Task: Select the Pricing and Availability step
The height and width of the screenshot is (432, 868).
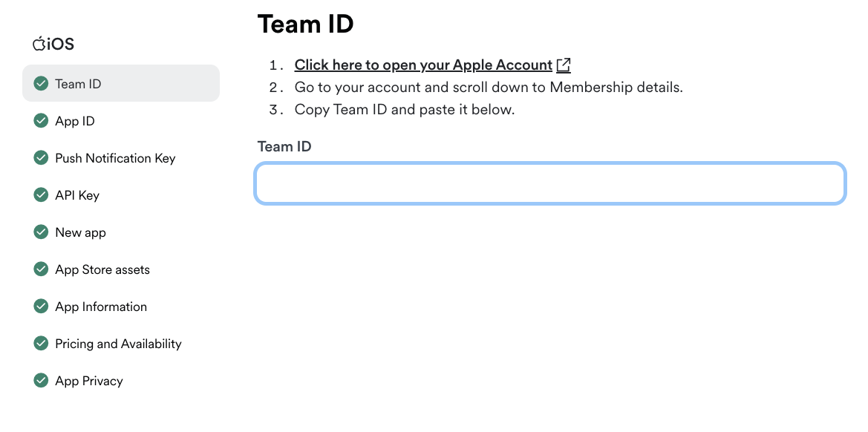Action: pyautogui.click(x=118, y=343)
